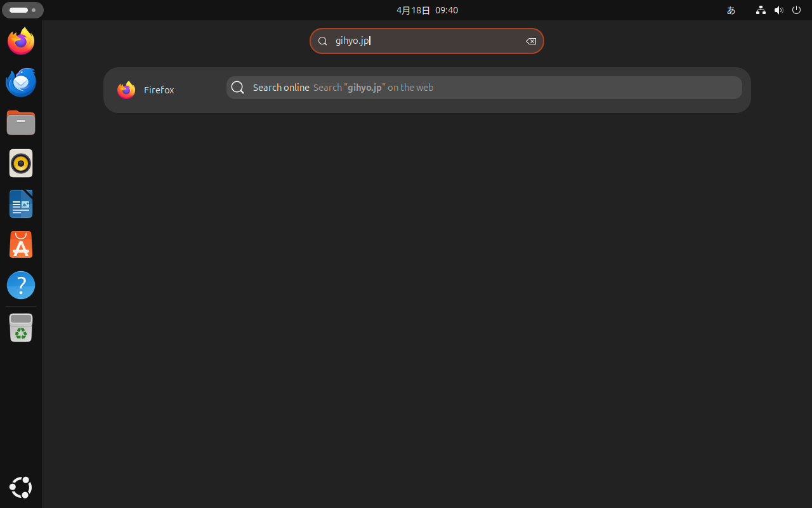Open Thunderbird Mail from the dock
The width and height of the screenshot is (812, 508).
[x=21, y=82]
